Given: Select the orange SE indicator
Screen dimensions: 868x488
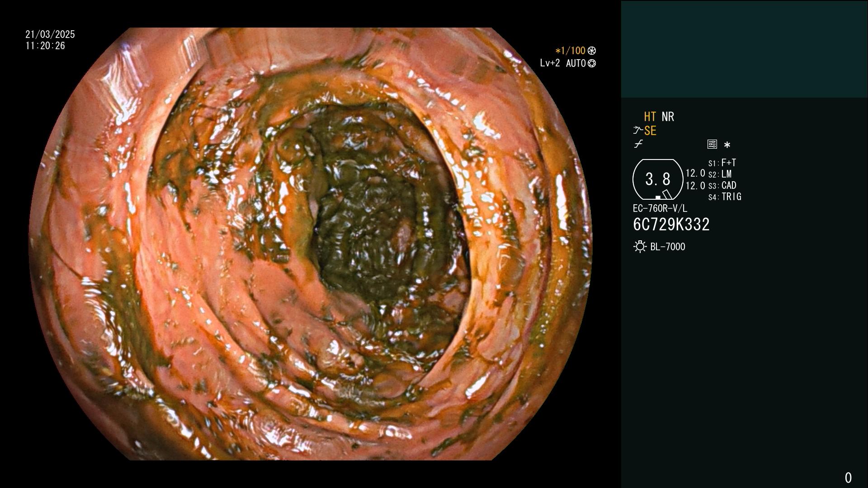Looking at the screenshot, I should click(x=650, y=131).
